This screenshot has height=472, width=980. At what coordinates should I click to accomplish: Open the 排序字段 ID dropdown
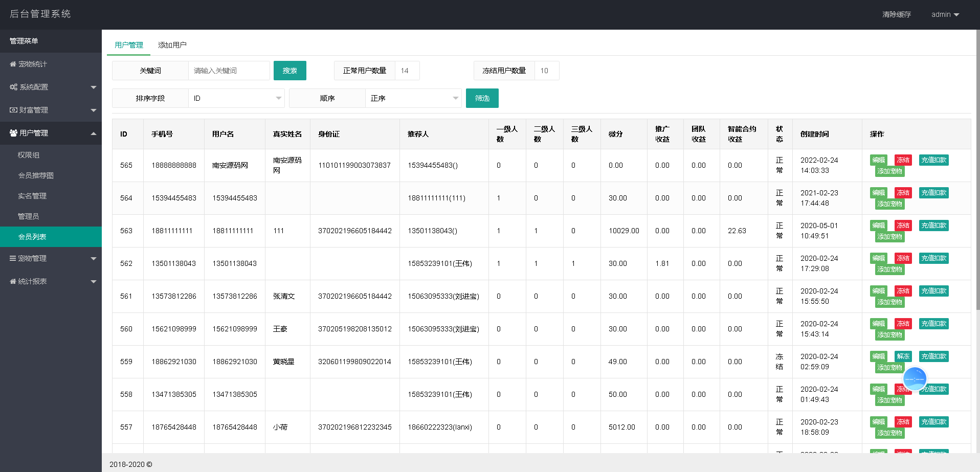click(237, 98)
